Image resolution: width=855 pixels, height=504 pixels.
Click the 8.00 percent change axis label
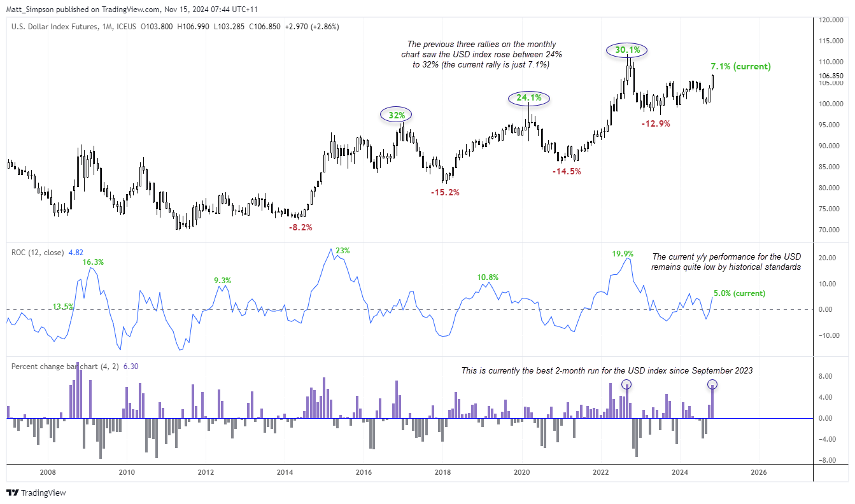(826, 377)
